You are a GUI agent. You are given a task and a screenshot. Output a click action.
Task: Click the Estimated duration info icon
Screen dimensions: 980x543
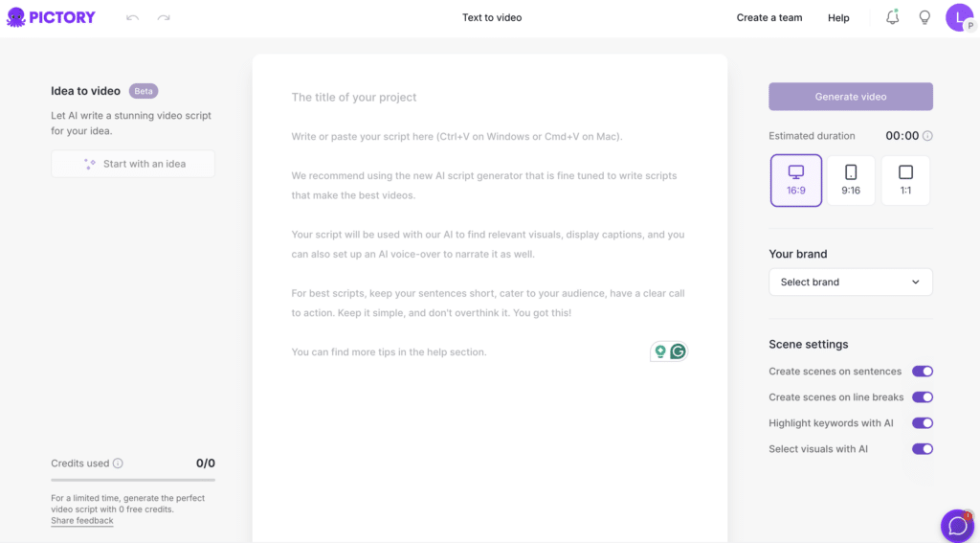coord(927,136)
